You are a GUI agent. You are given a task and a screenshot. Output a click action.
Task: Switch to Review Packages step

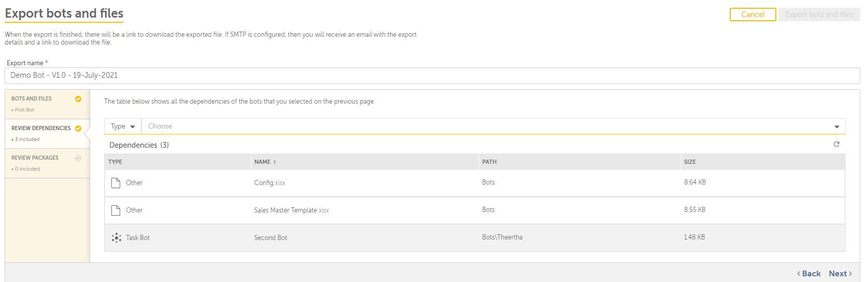[x=48, y=163]
